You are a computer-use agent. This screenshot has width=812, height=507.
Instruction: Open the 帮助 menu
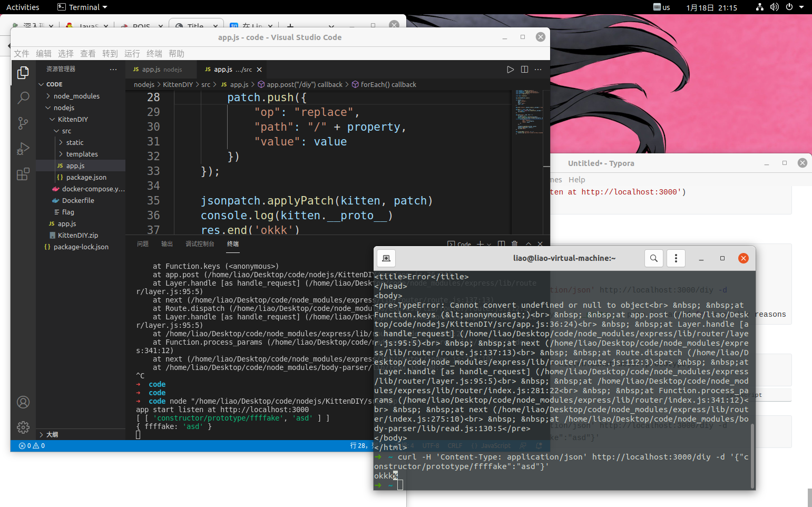coord(177,54)
